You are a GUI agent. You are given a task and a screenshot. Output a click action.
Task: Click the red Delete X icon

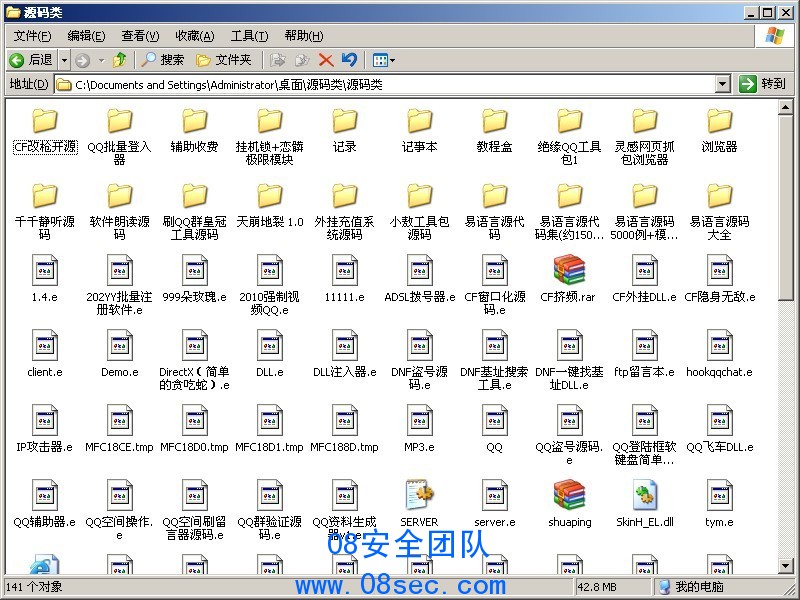coord(326,60)
